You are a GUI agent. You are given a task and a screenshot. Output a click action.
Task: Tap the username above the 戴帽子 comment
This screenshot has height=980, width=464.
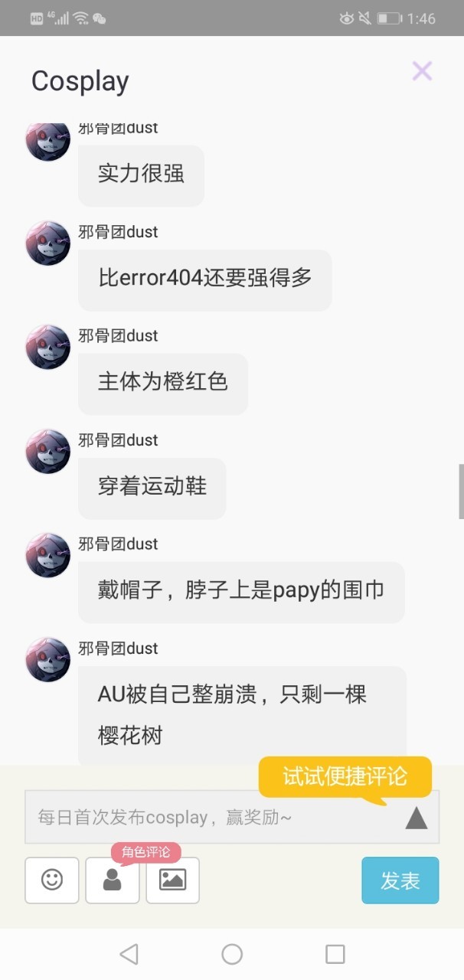[x=118, y=544]
